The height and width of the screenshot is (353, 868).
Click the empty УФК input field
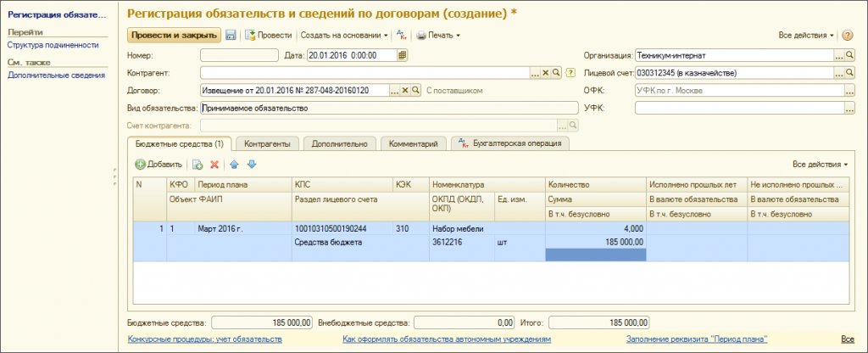tap(739, 109)
